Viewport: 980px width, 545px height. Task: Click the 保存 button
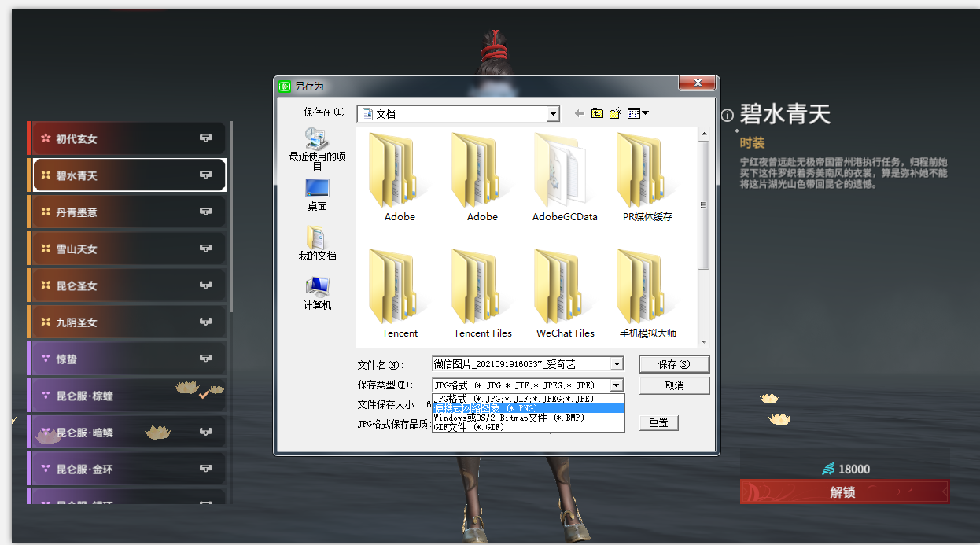click(674, 364)
